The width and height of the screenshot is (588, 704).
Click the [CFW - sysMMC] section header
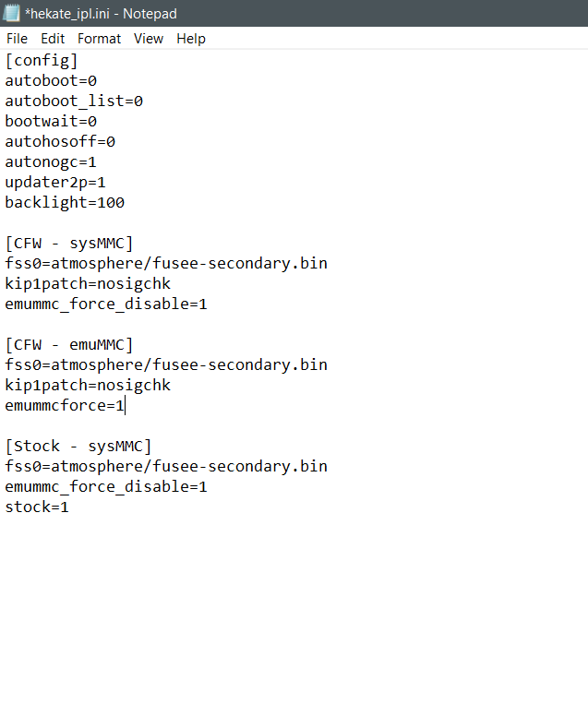click(69, 244)
